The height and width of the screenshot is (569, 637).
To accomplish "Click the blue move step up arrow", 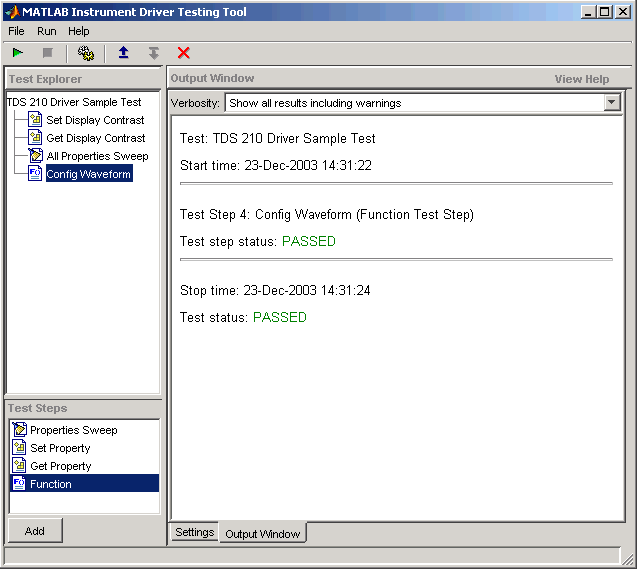I will pyautogui.click(x=124, y=53).
